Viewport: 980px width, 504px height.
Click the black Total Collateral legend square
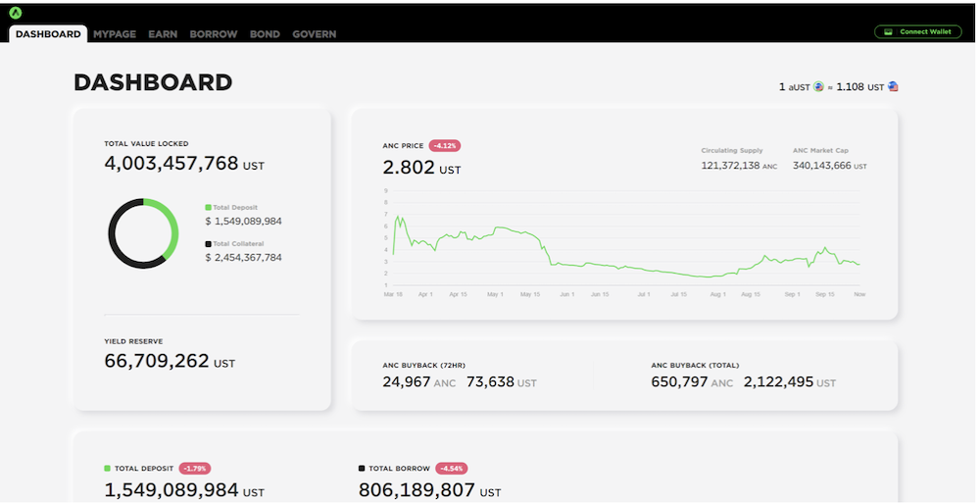[x=208, y=244]
